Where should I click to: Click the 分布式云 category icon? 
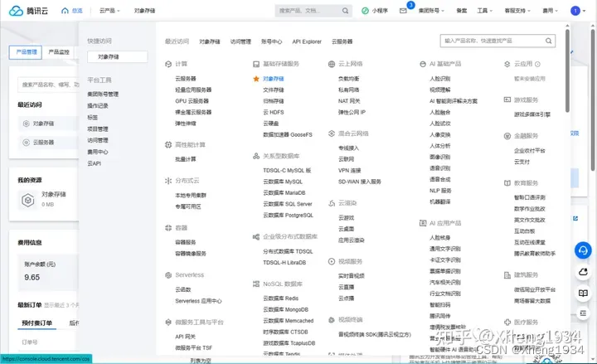168,181
